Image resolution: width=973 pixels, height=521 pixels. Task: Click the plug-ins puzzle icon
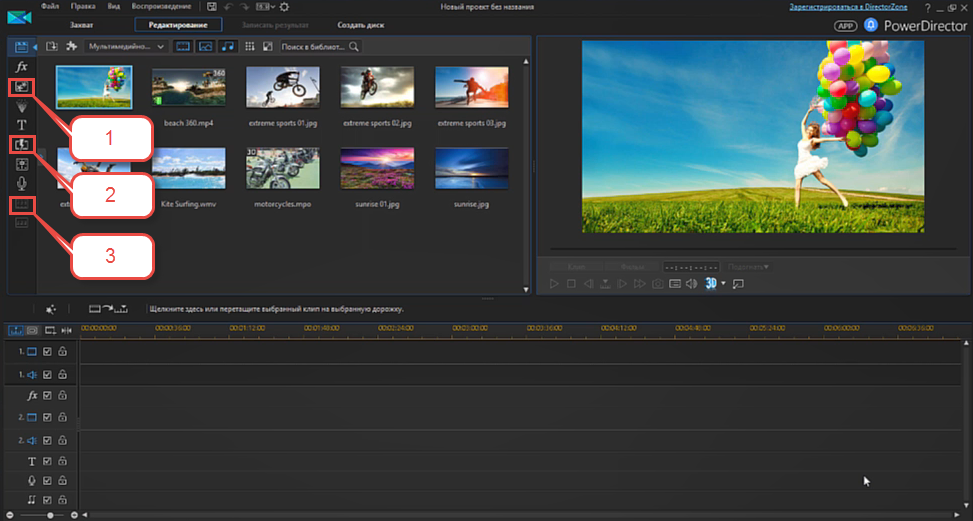(x=72, y=46)
